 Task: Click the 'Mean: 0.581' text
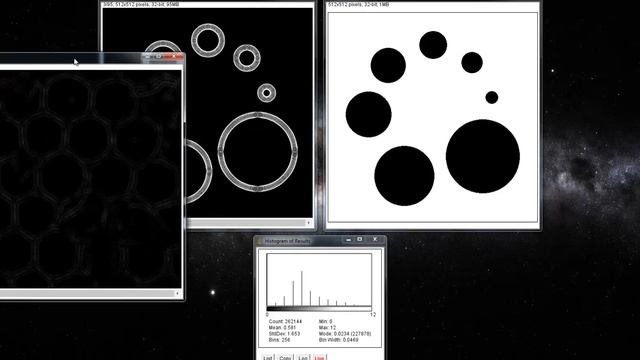(x=282, y=328)
